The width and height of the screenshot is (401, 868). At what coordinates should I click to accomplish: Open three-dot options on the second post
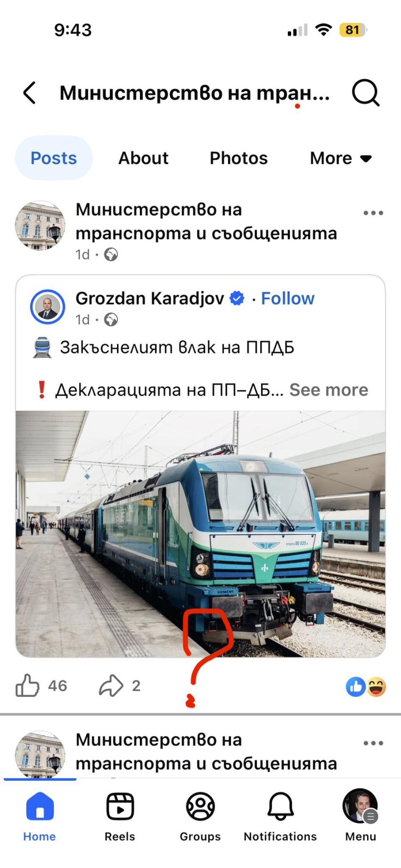click(x=373, y=743)
